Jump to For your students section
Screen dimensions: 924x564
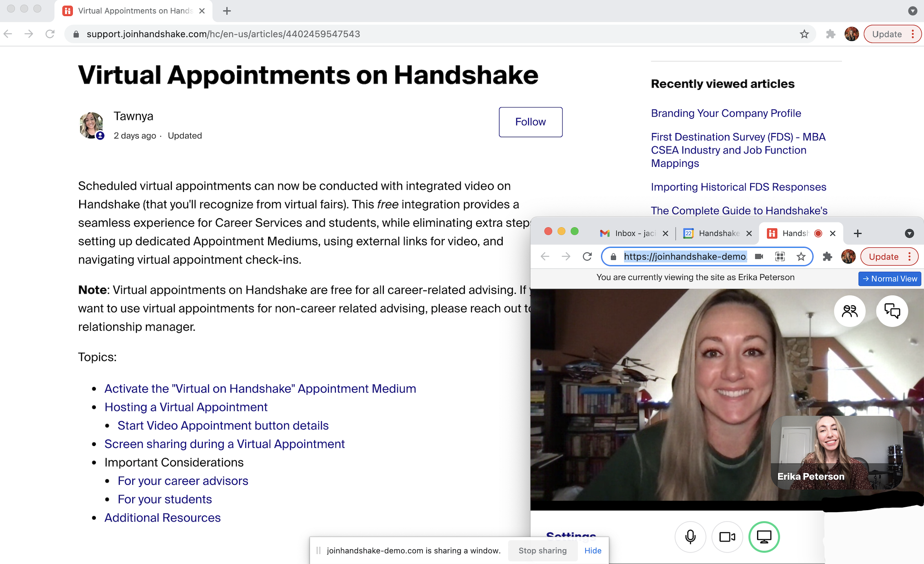click(x=164, y=499)
